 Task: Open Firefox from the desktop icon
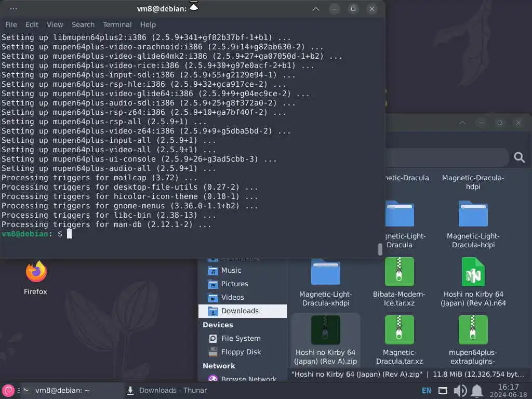(x=36, y=277)
